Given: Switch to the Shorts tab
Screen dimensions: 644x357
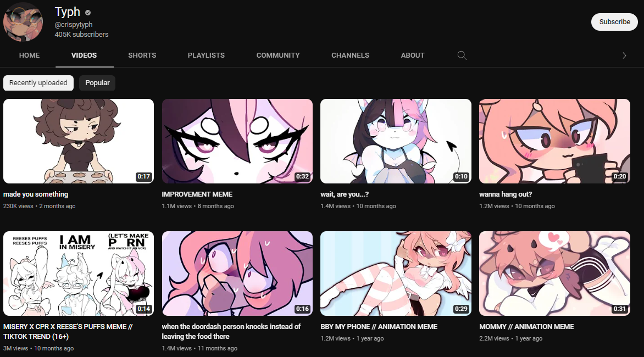Looking at the screenshot, I should [x=142, y=55].
